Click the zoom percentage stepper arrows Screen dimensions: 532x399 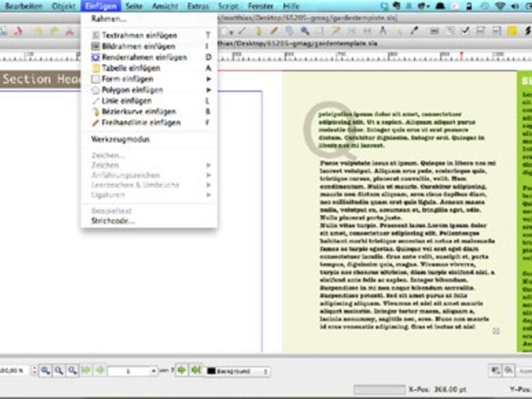pyautogui.click(x=35, y=370)
